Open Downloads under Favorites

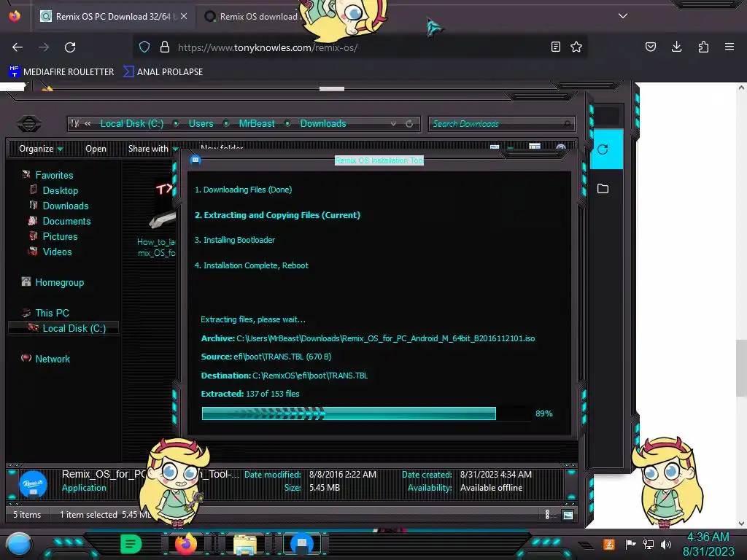(x=65, y=206)
